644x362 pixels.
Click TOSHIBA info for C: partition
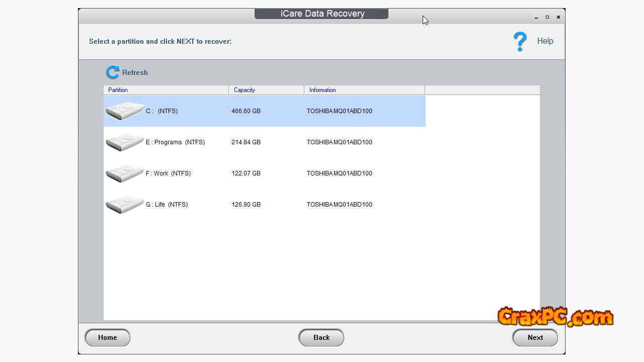click(340, 111)
